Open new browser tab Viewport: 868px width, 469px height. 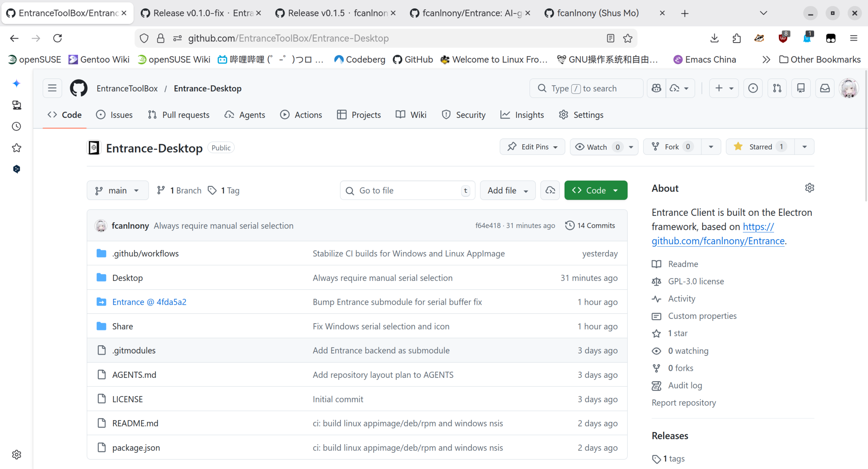(x=684, y=13)
